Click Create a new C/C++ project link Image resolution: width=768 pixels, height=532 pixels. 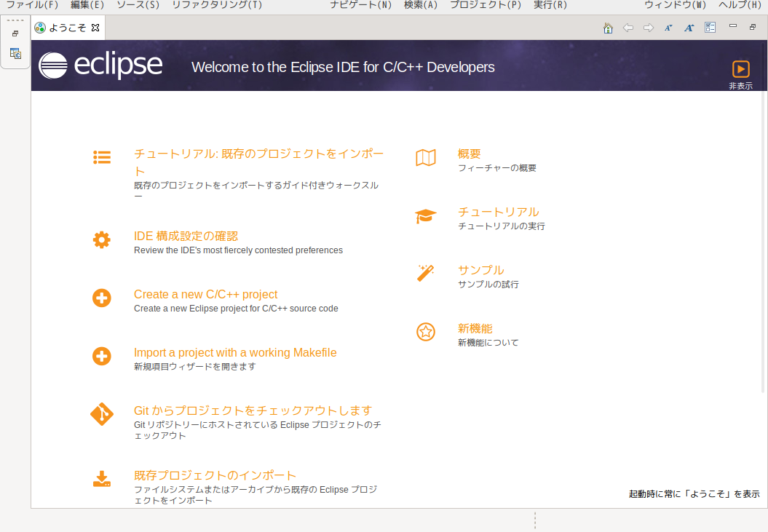pos(206,295)
